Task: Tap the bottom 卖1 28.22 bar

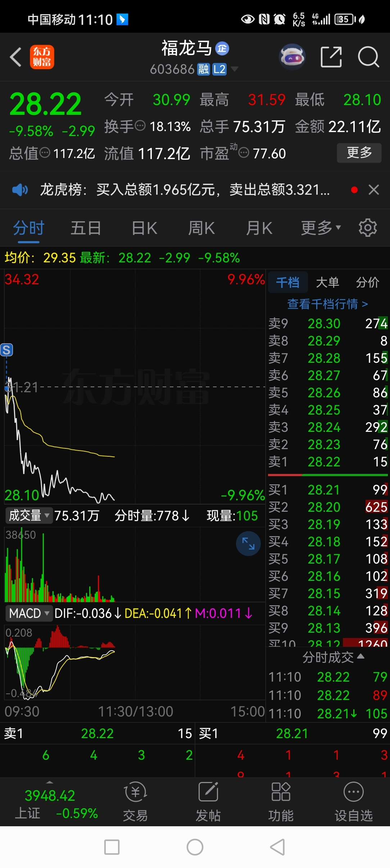Action: 97,733
